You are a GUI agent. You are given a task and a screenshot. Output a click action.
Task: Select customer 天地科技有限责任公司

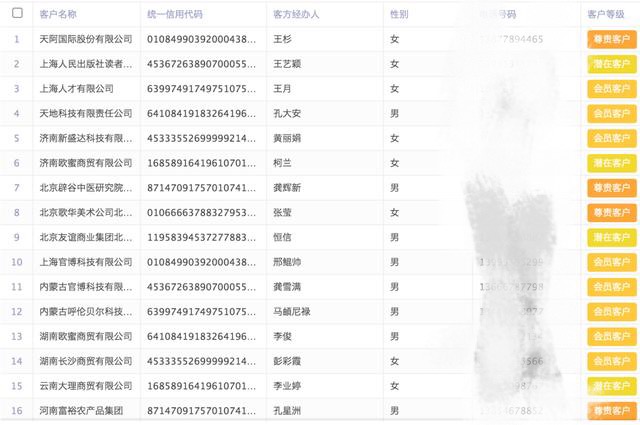click(x=86, y=113)
